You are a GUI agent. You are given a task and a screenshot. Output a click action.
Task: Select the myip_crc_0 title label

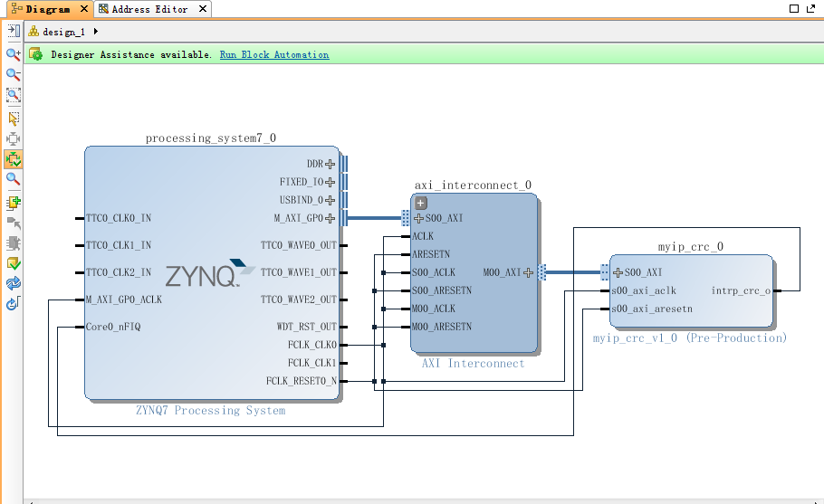click(x=691, y=247)
